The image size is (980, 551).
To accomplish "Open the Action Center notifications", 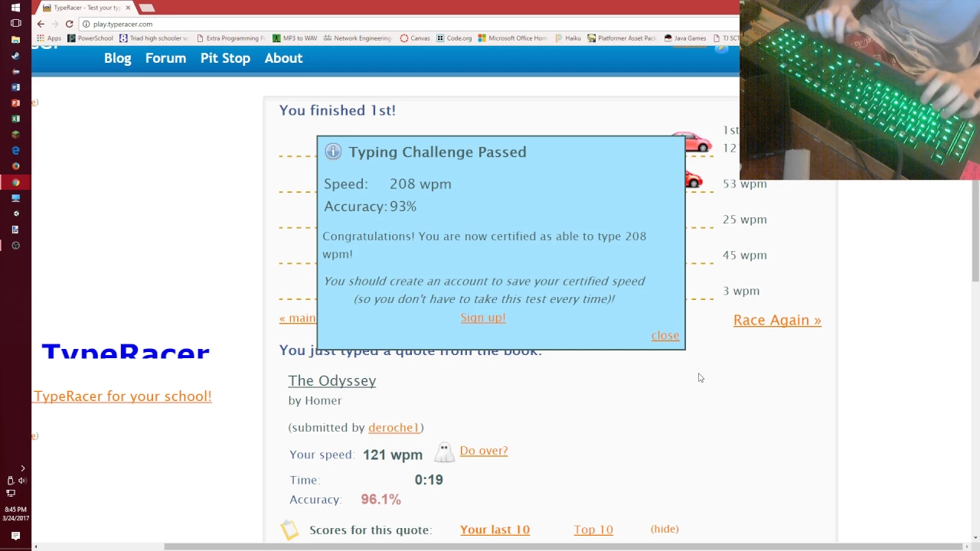I will coord(15,536).
